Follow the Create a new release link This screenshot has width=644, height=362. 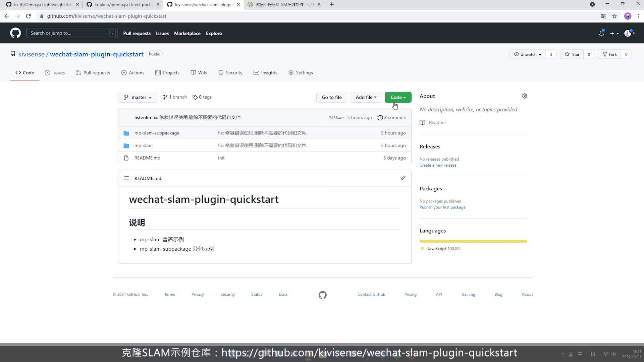coord(438,165)
